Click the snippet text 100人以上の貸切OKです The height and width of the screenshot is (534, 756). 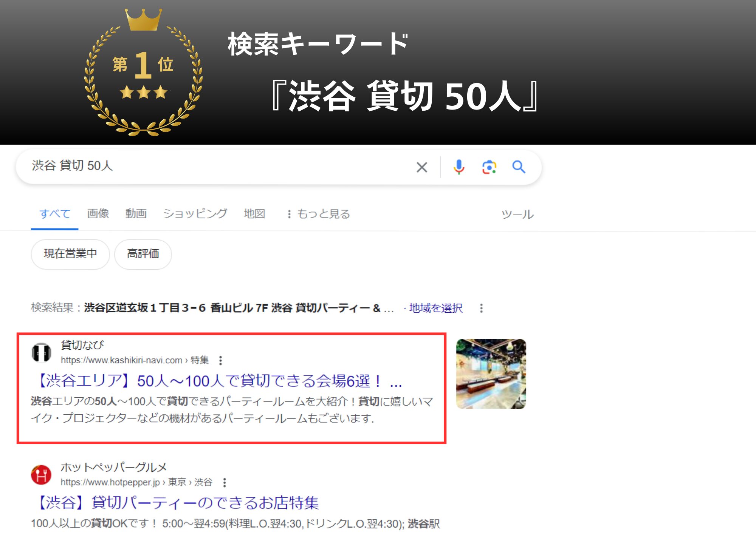click(x=94, y=524)
